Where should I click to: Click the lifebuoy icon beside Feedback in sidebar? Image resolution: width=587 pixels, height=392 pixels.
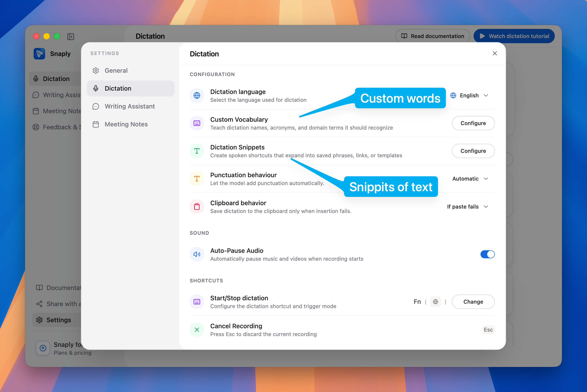point(36,127)
